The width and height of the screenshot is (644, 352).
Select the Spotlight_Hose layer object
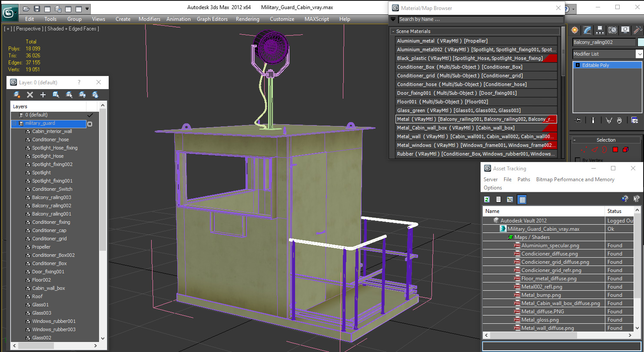coord(48,156)
